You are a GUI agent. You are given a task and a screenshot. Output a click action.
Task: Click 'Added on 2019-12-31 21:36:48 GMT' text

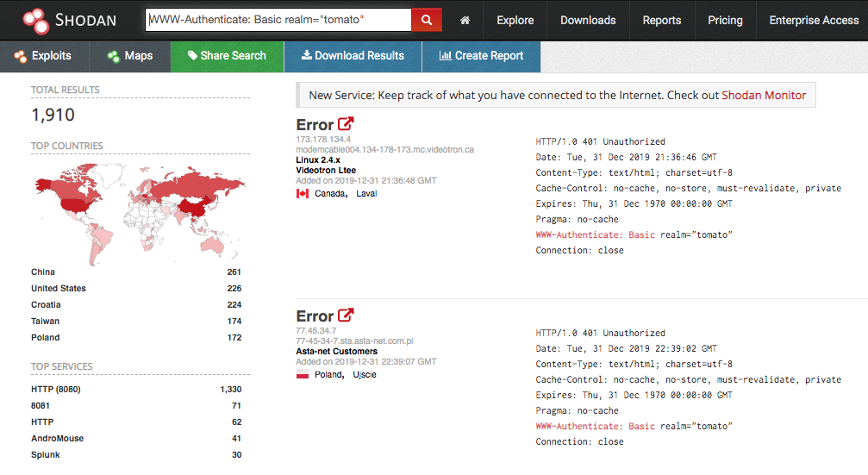click(366, 180)
